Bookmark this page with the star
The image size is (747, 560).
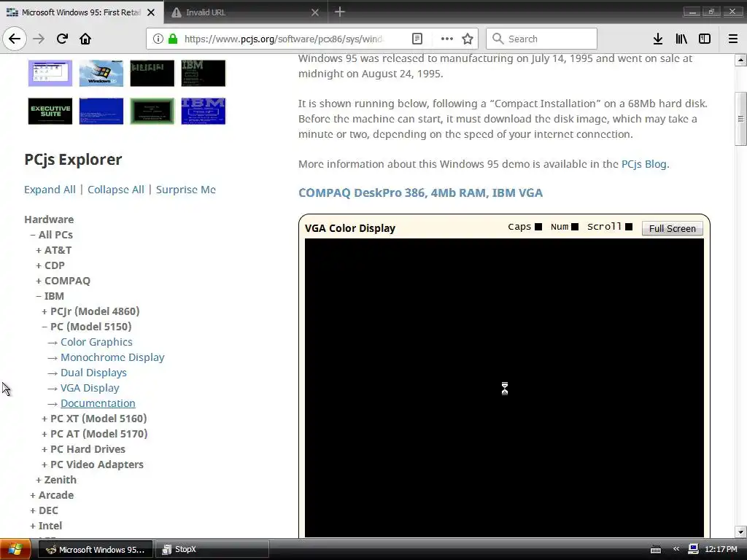pos(468,39)
